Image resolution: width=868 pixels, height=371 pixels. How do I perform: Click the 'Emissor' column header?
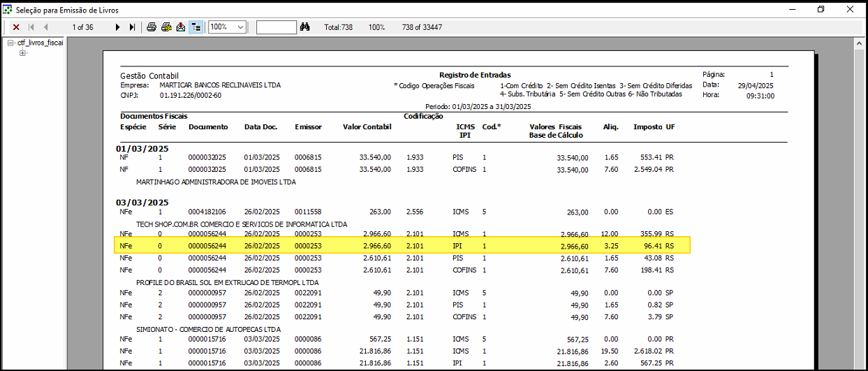[x=308, y=127]
